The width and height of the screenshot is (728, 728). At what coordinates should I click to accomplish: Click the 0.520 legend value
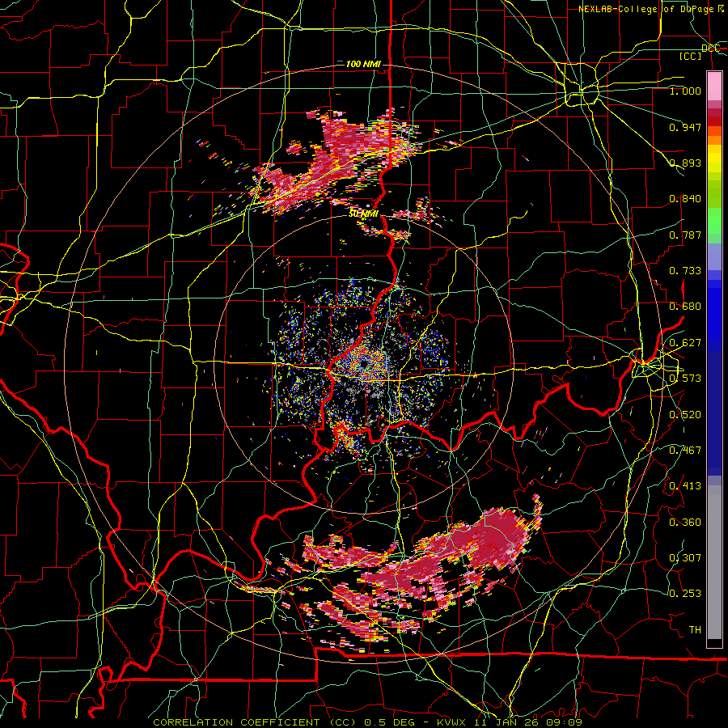click(x=685, y=414)
